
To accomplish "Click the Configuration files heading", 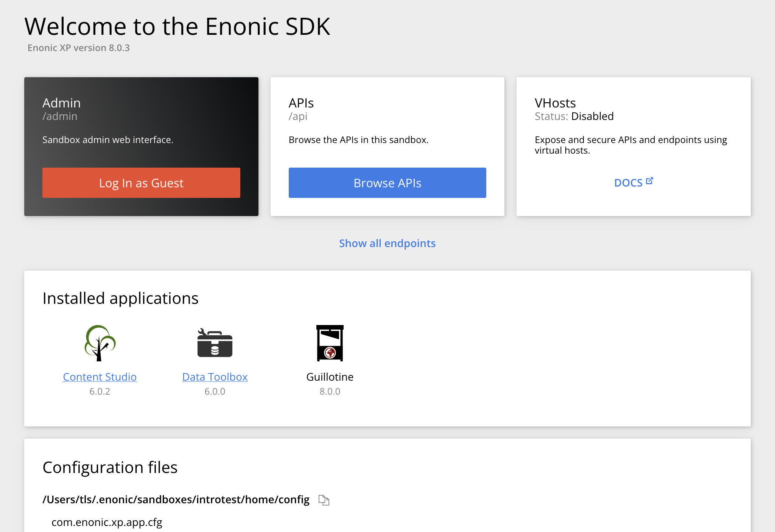I will coord(110,467).
